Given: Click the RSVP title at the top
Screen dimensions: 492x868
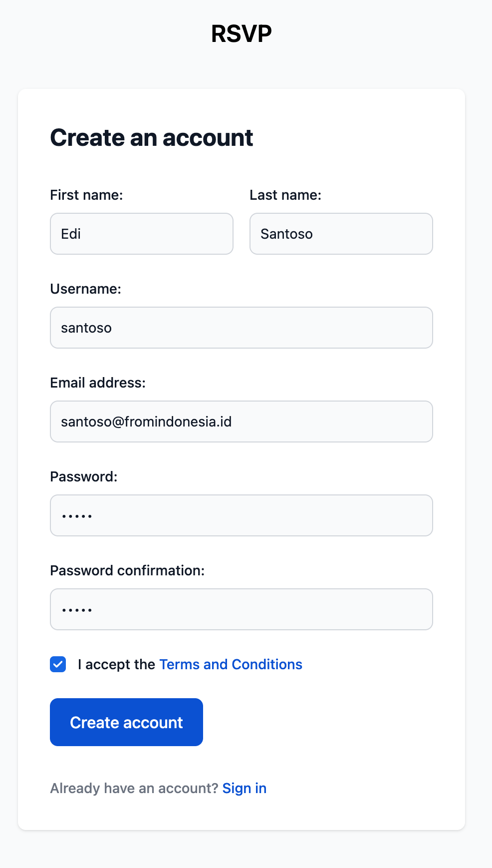Looking at the screenshot, I should tap(241, 34).
